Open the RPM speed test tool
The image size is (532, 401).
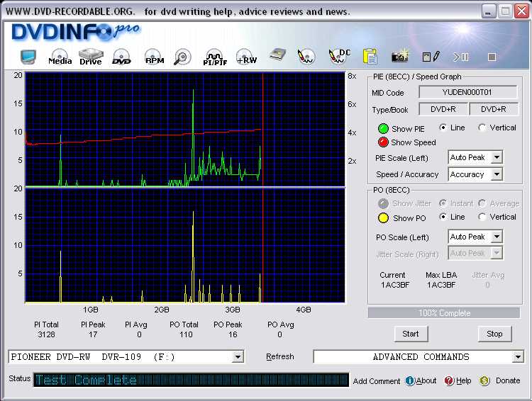154,57
